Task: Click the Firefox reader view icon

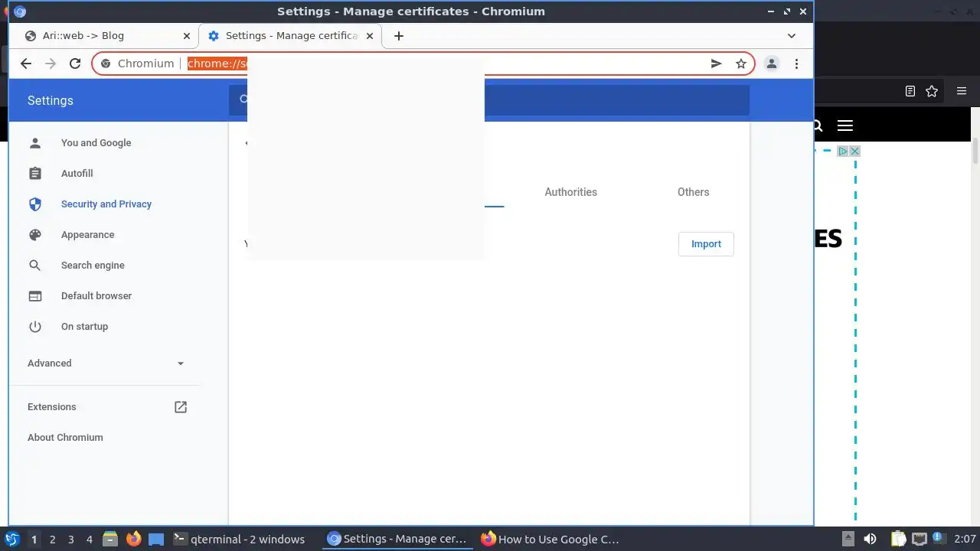Action: click(x=910, y=91)
